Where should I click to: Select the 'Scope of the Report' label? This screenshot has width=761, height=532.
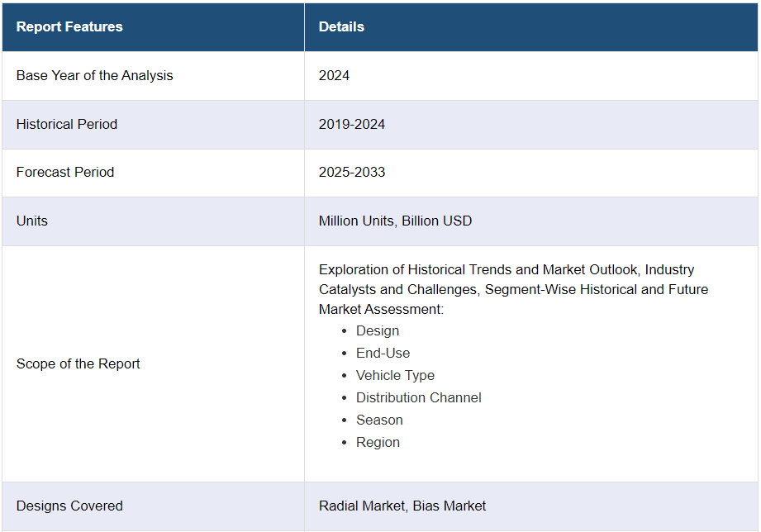pos(78,363)
